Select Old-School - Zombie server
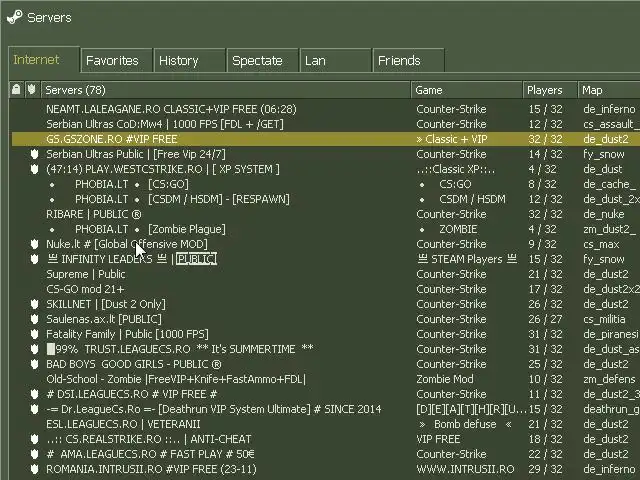This screenshot has width=640, height=480. coord(176,379)
